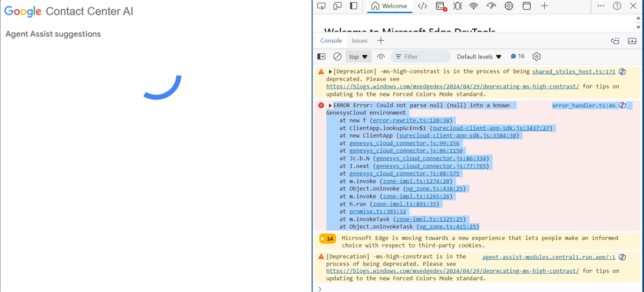Expand the grouped 14 cookie messages
This screenshot has width=644, height=292.
(x=327, y=238)
